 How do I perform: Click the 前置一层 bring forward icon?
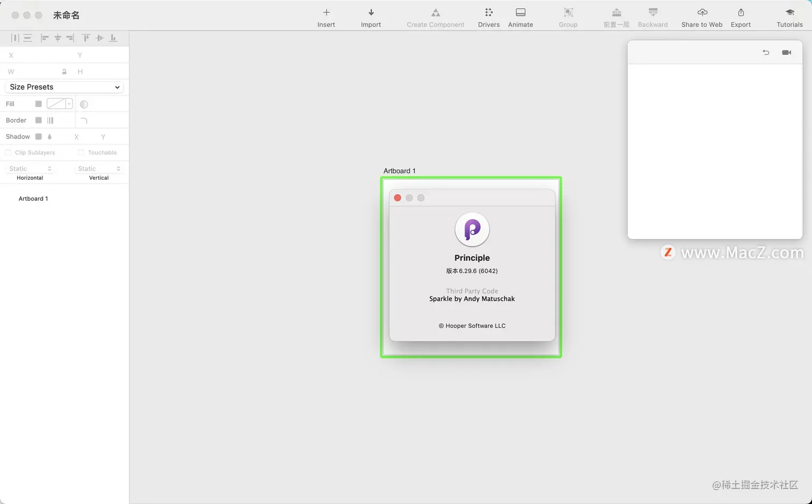pyautogui.click(x=617, y=12)
